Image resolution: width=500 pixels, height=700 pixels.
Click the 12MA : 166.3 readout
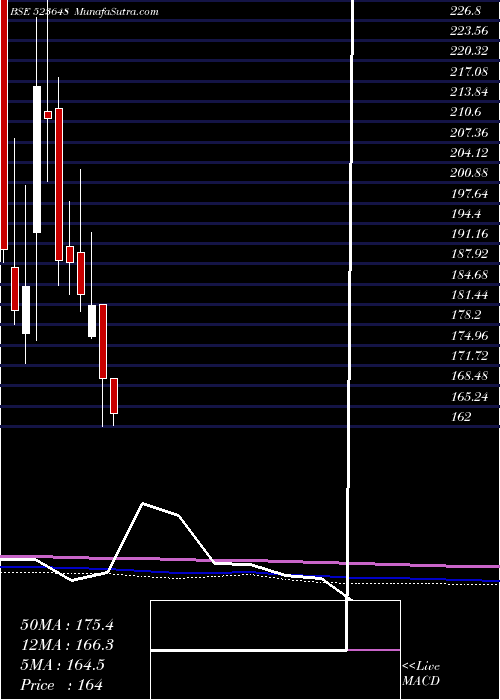point(67,645)
